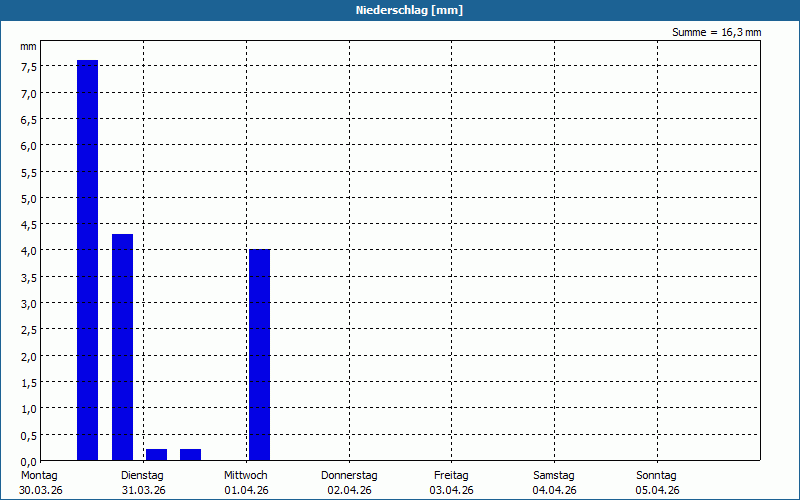Viewport: 800px width, 500px height.
Task: Click the date 05.04.26
Action: pyautogui.click(x=658, y=490)
